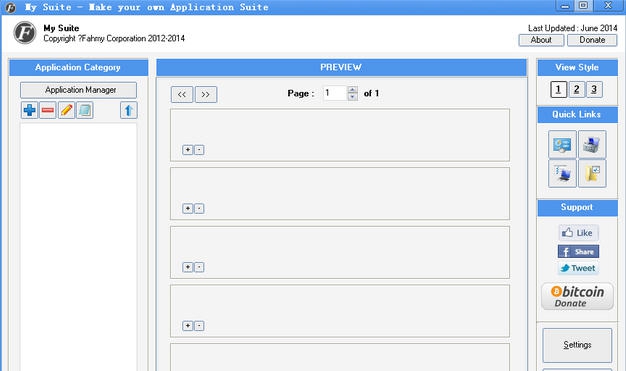Move category up with blue arrow icon
This screenshot has height=371, width=626.
click(129, 110)
